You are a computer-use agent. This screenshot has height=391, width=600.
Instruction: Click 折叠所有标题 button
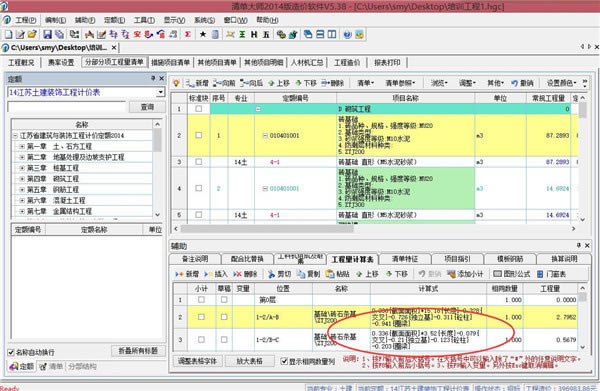pos(138,351)
